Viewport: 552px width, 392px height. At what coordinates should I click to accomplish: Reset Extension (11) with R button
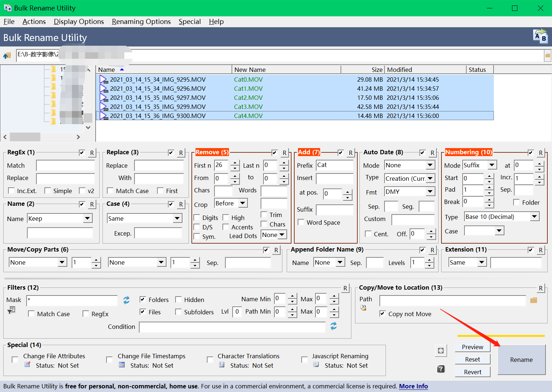541,250
